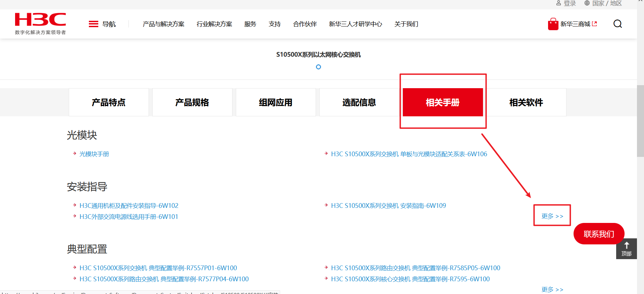
Task: Click the 安装指导 section heading
Action: coord(87,187)
